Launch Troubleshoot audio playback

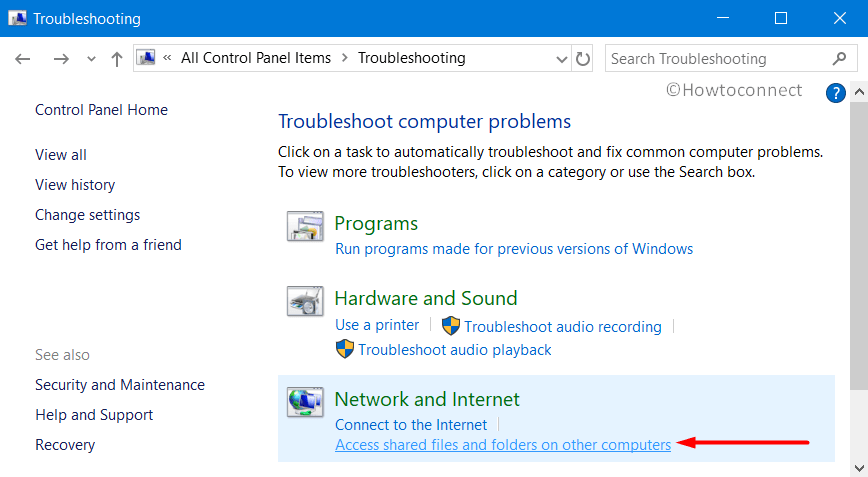click(455, 350)
